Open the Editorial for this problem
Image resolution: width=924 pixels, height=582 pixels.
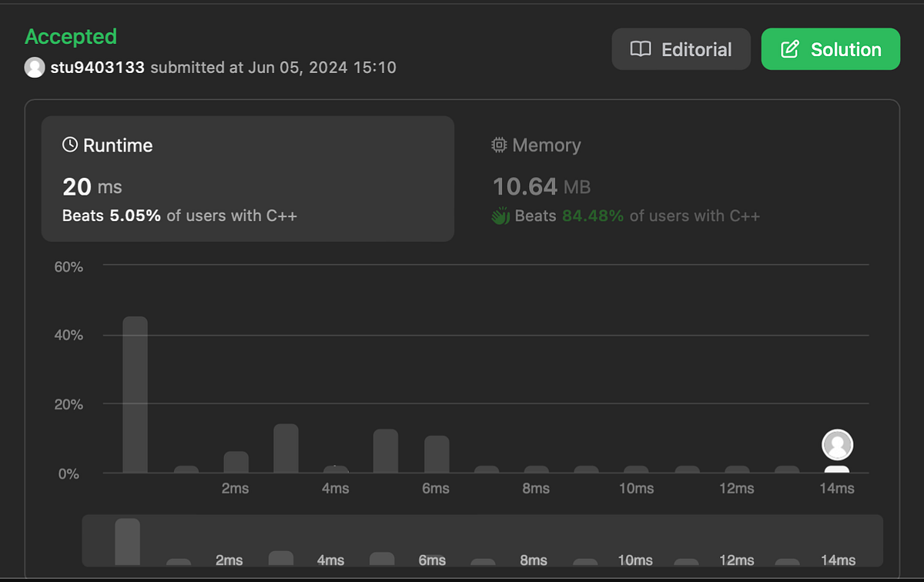tap(681, 48)
